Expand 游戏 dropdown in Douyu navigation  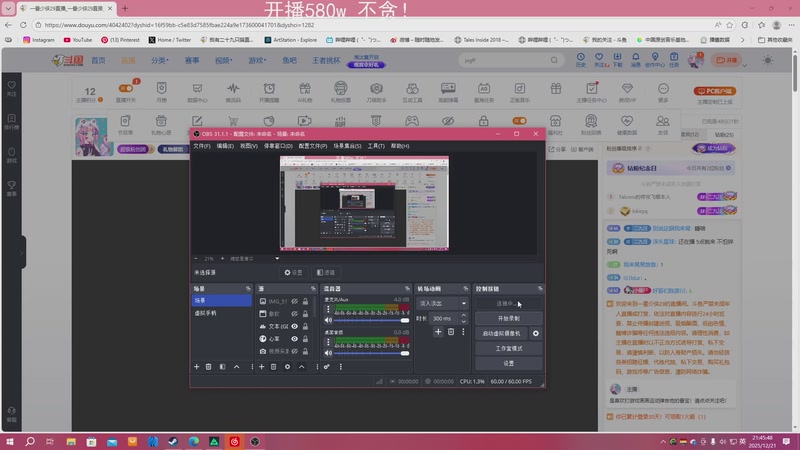(x=257, y=60)
